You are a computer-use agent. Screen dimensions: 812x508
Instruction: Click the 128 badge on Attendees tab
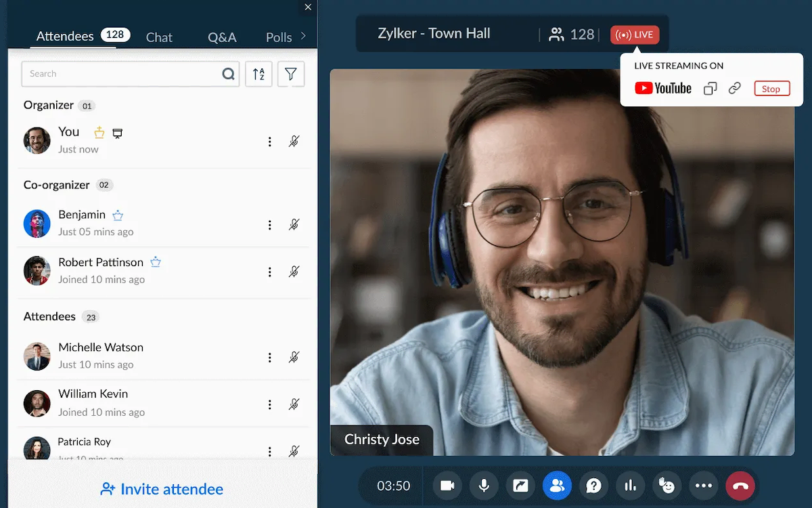(115, 35)
